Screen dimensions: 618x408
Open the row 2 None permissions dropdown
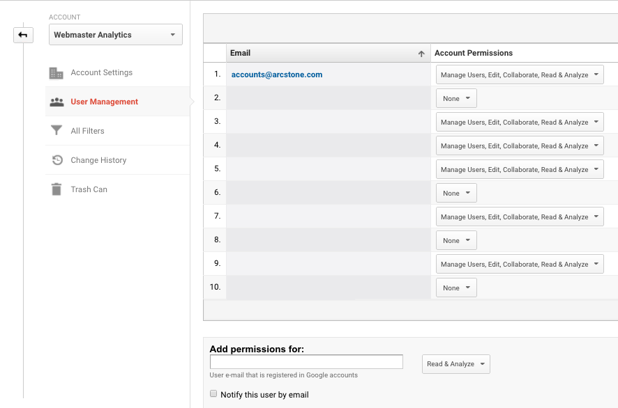456,98
